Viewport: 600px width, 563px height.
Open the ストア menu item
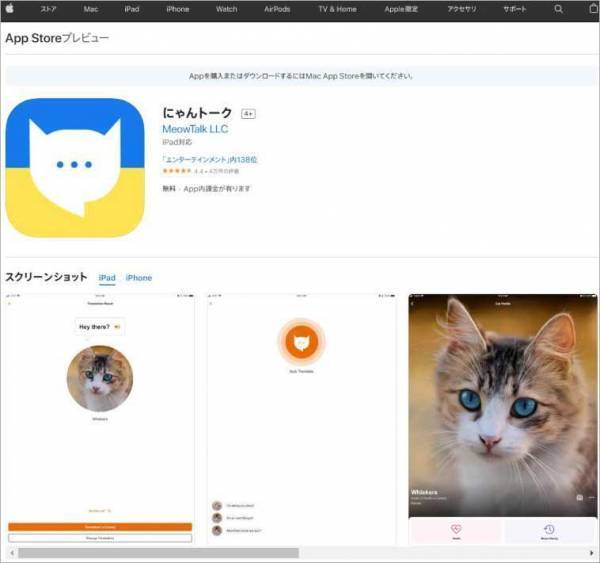click(x=48, y=9)
